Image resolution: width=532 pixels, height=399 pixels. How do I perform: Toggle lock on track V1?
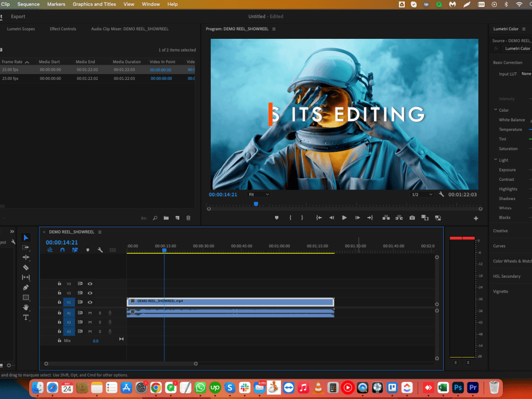(x=60, y=302)
